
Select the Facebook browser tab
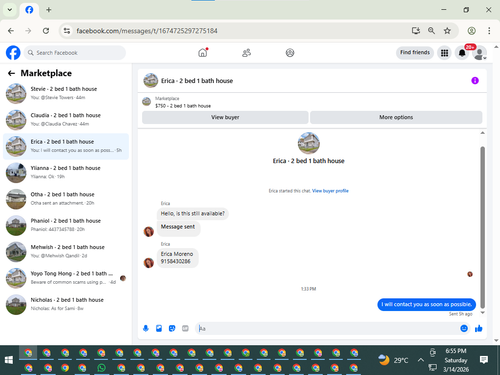coord(29,10)
